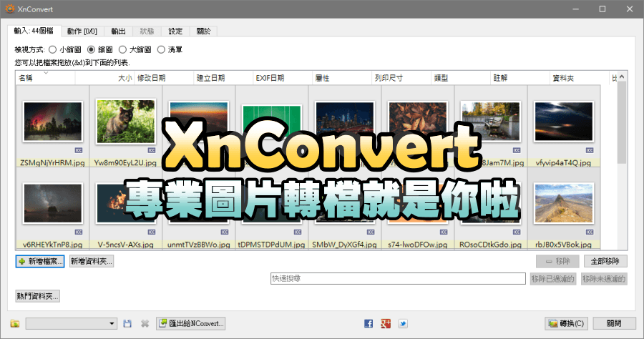Screen dimensions: 644x339
Task: Click the 關閉 close button
Action: (x=614, y=323)
